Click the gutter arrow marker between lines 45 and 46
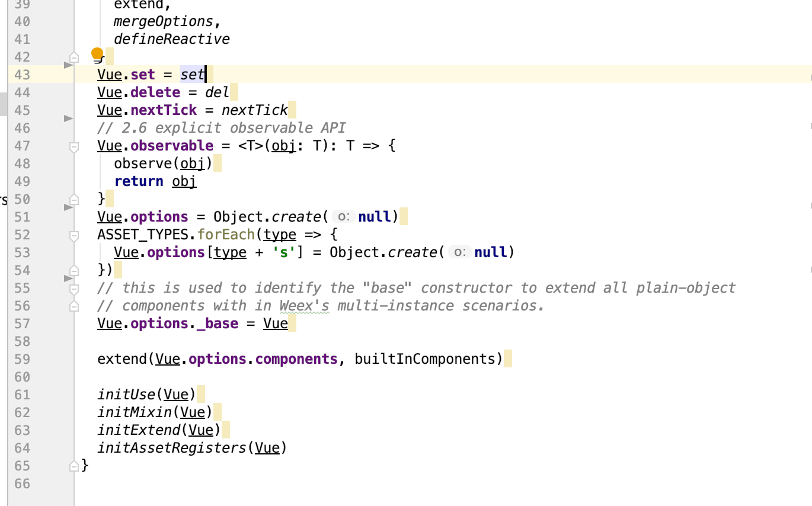Image resolution: width=812 pixels, height=506 pixels. [x=68, y=119]
